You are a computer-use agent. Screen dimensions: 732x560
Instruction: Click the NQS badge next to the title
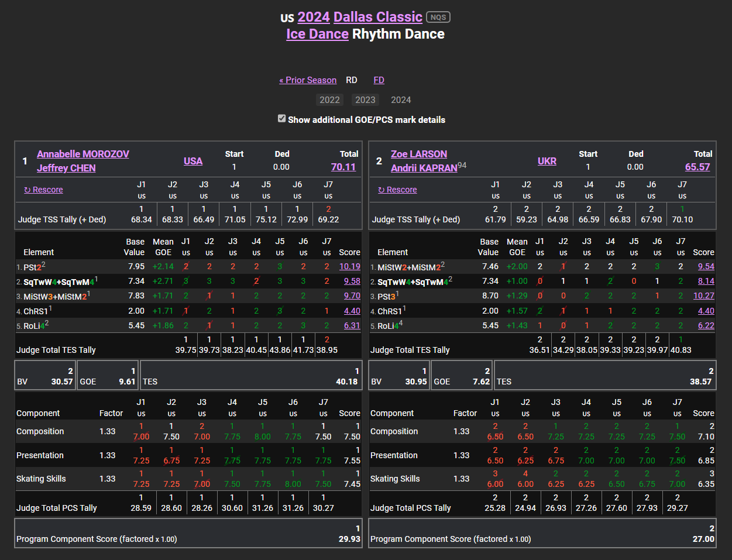[x=438, y=17]
